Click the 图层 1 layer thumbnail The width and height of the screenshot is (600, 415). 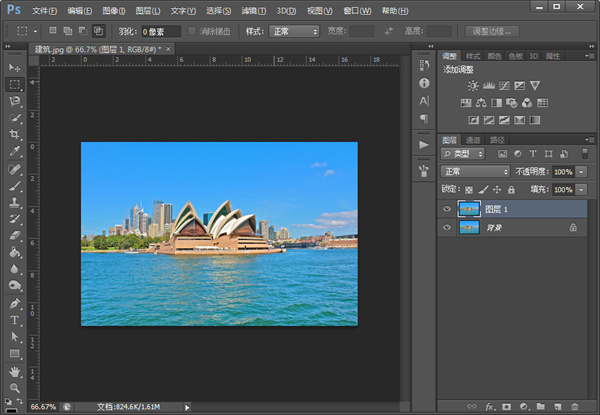468,209
